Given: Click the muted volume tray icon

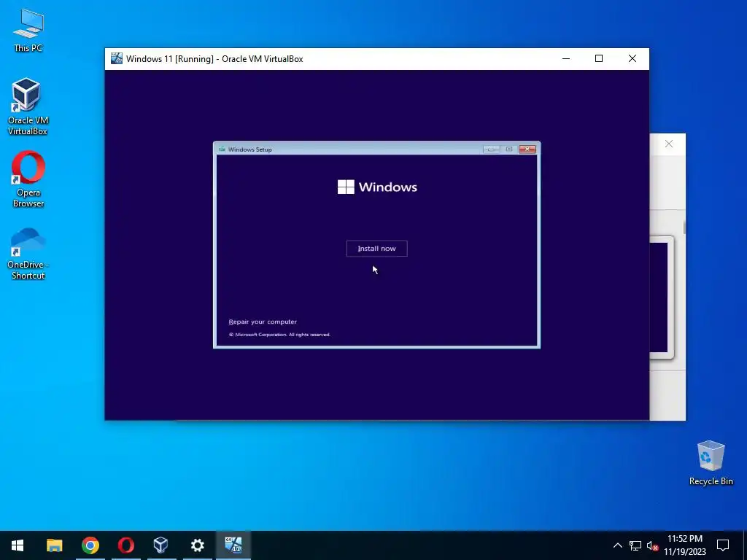Looking at the screenshot, I should [x=652, y=545].
